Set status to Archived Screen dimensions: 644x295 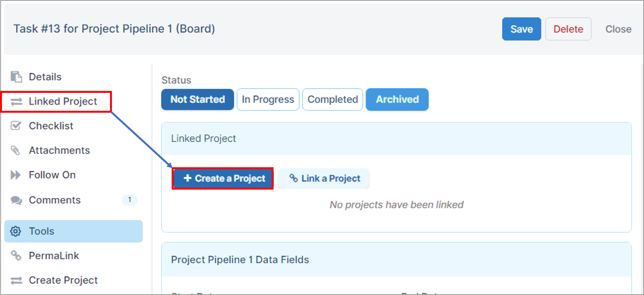click(397, 99)
